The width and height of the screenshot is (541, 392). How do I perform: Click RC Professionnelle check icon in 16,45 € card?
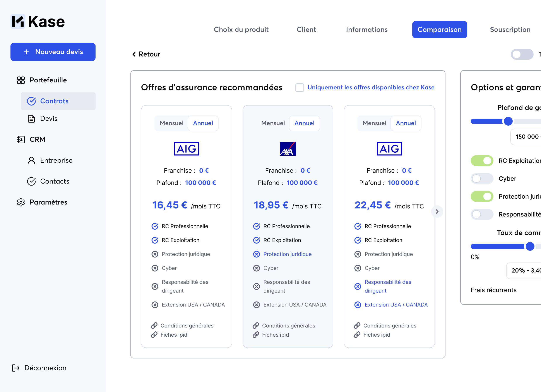tap(155, 226)
